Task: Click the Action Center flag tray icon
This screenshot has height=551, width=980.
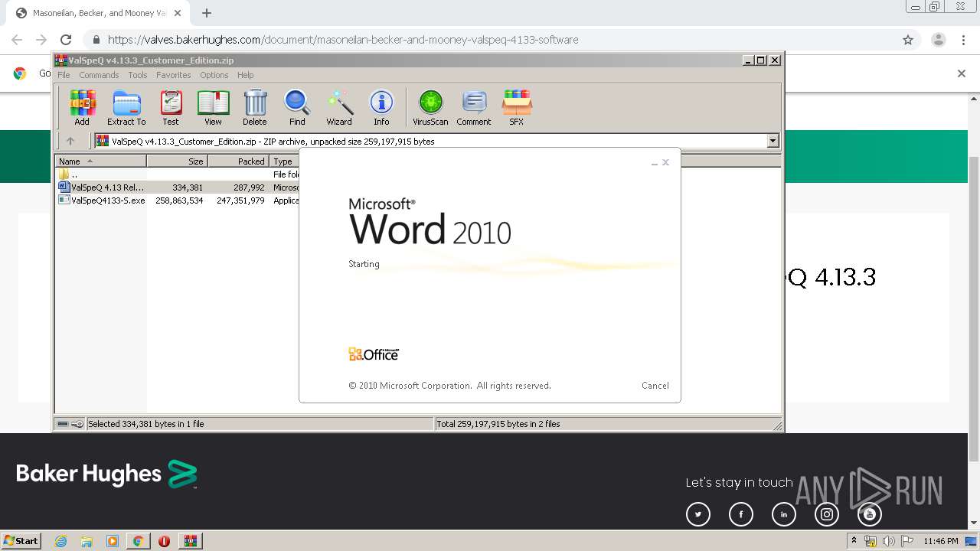Action: tap(905, 541)
